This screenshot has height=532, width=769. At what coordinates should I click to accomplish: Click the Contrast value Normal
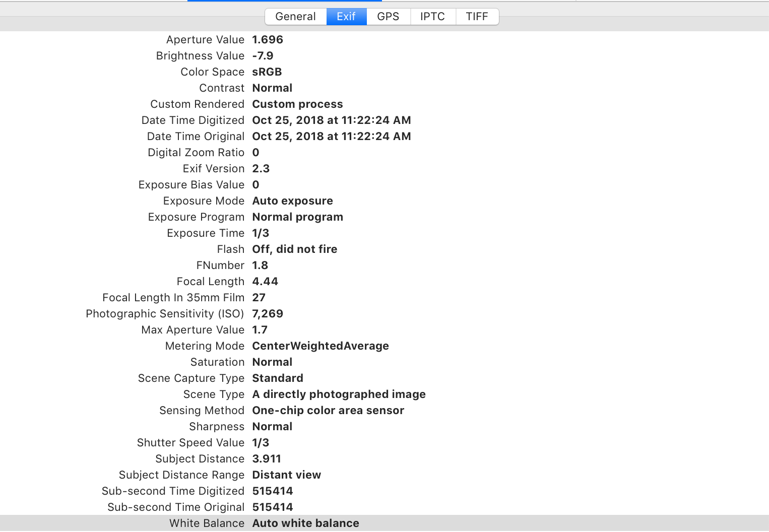[272, 88]
